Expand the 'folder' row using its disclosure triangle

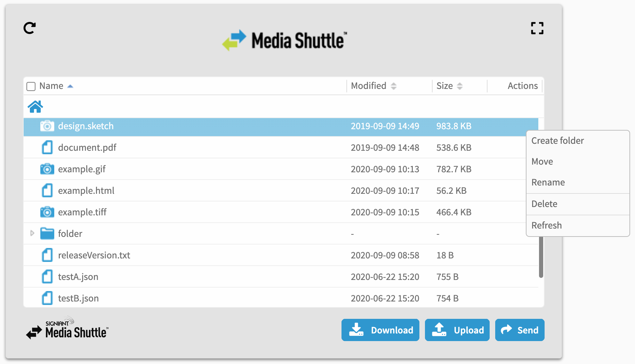(x=32, y=233)
